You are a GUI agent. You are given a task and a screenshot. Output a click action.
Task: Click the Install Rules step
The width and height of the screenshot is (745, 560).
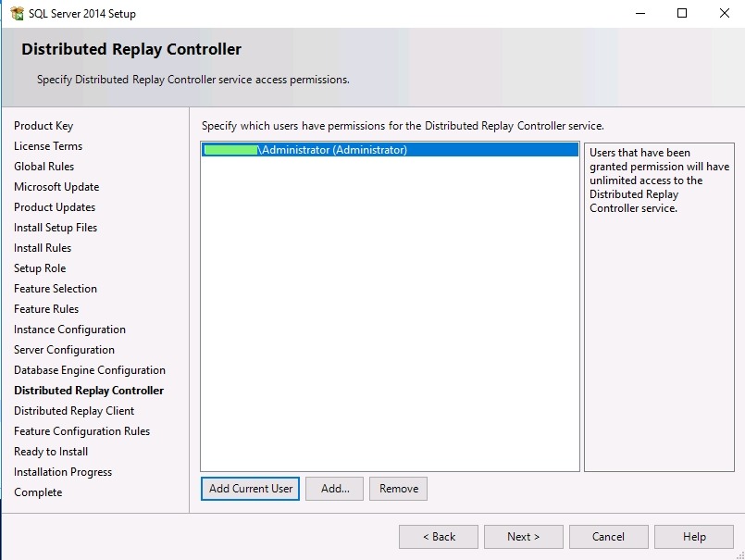pyautogui.click(x=43, y=248)
